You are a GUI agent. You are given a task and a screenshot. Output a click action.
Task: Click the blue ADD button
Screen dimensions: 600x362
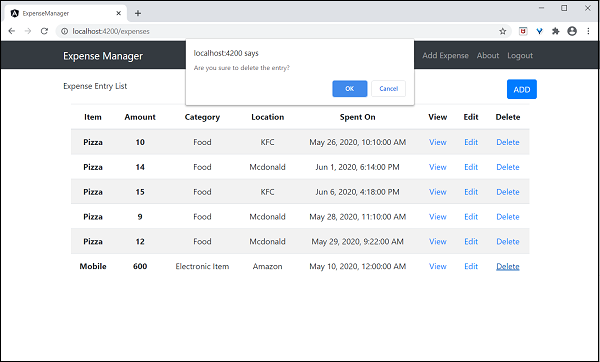pyautogui.click(x=522, y=89)
